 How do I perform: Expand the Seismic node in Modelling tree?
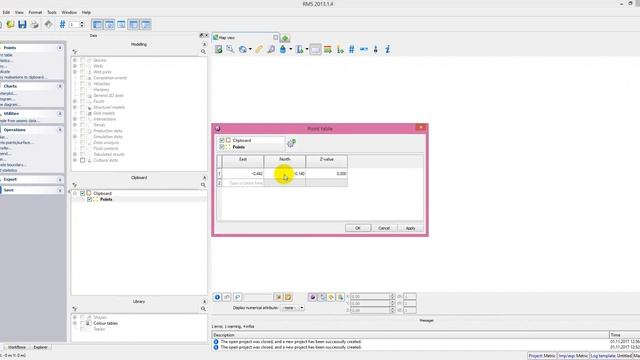[75, 60]
